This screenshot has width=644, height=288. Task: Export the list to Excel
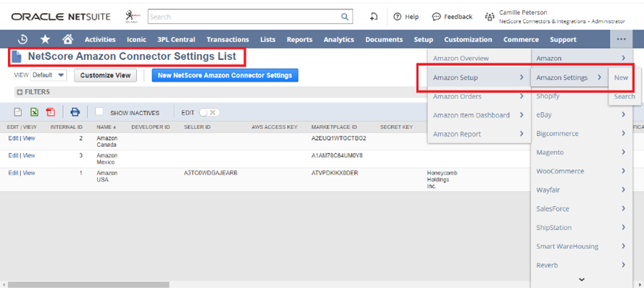(34, 112)
